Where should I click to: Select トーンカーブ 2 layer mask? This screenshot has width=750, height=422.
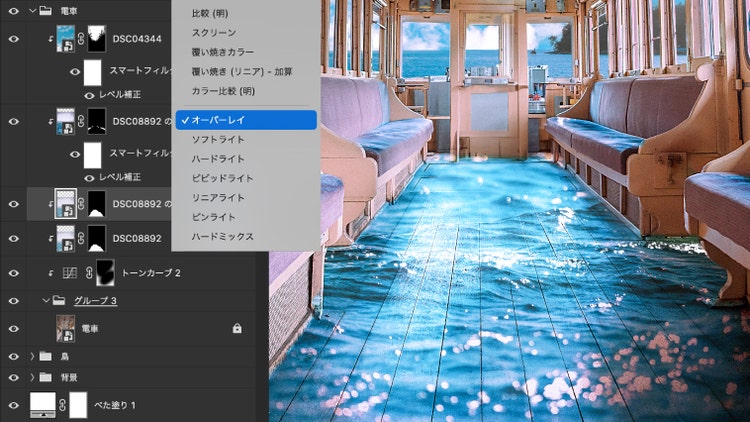(105, 273)
